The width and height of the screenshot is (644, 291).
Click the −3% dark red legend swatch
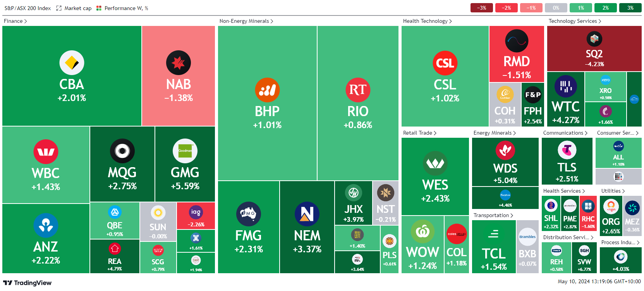point(481,8)
